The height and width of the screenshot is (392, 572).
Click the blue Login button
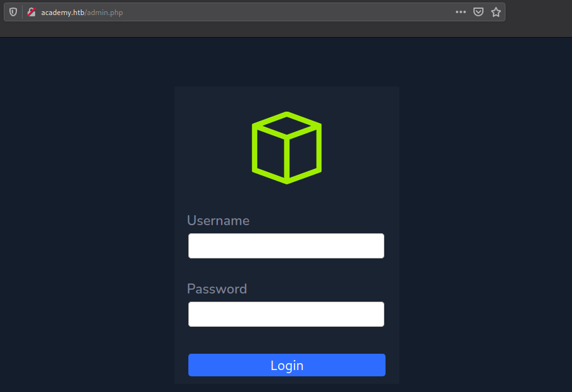(287, 365)
